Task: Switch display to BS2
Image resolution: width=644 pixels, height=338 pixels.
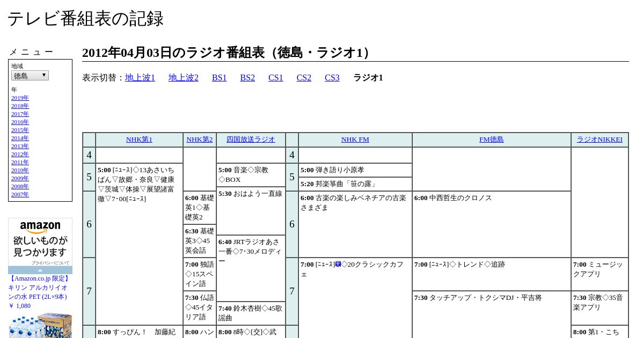Action: [247, 78]
